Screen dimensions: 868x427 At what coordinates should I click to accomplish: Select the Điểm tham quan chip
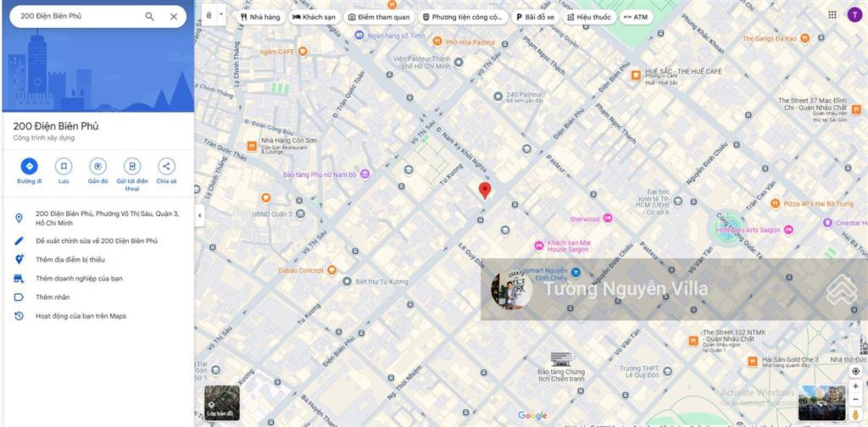[x=379, y=17]
